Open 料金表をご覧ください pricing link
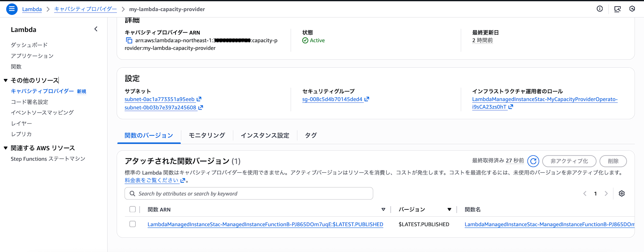This screenshot has height=252, width=644. (152, 180)
